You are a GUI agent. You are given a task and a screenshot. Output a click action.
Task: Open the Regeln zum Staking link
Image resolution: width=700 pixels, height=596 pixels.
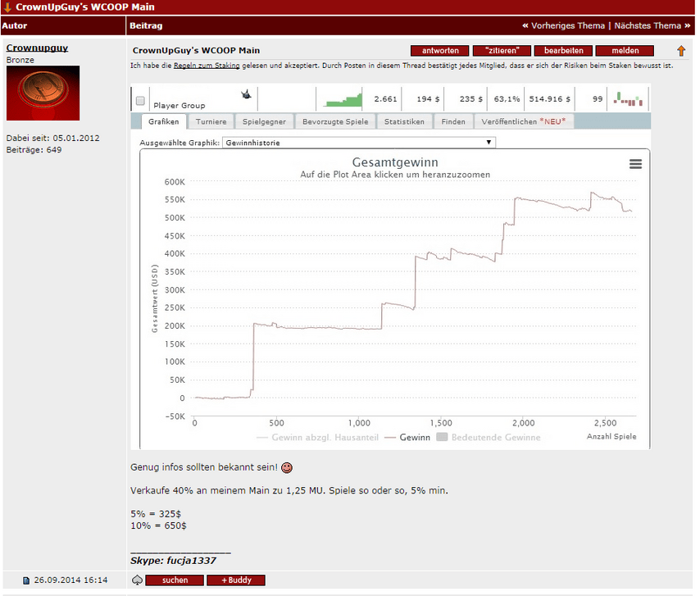[207, 66]
